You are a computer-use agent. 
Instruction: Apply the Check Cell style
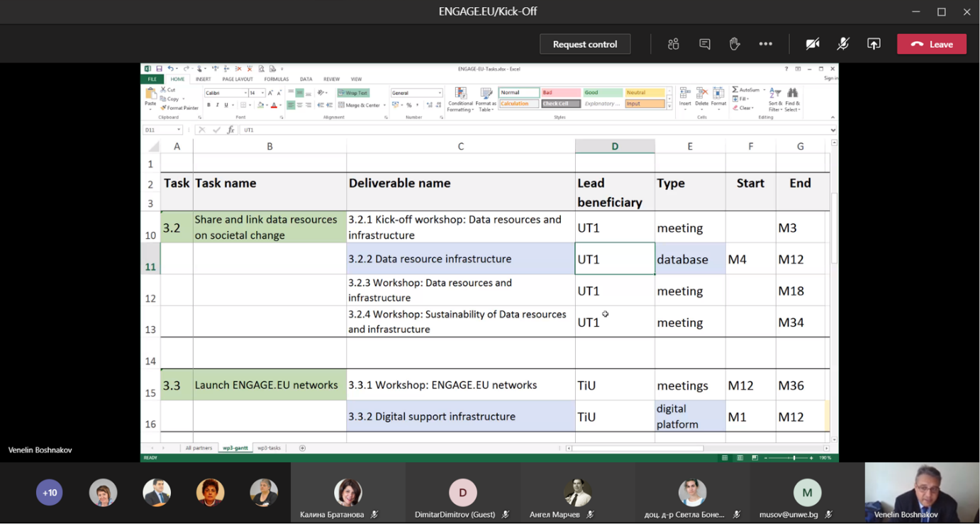pyautogui.click(x=561, y=104)
